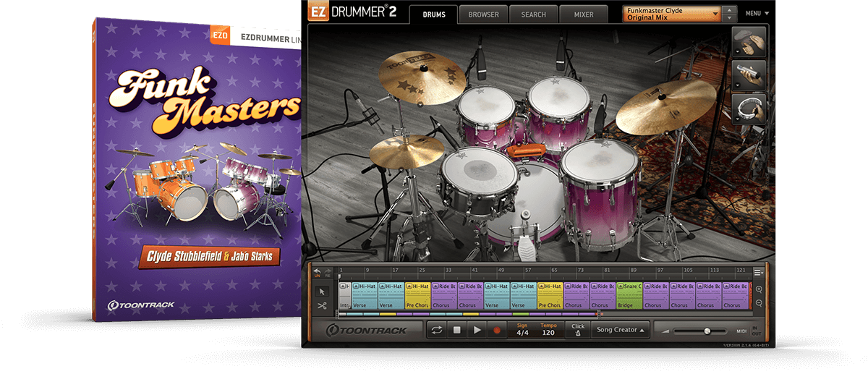Click the song overview strip below blocks
This screenshot has height=374, width=868.
469,314
